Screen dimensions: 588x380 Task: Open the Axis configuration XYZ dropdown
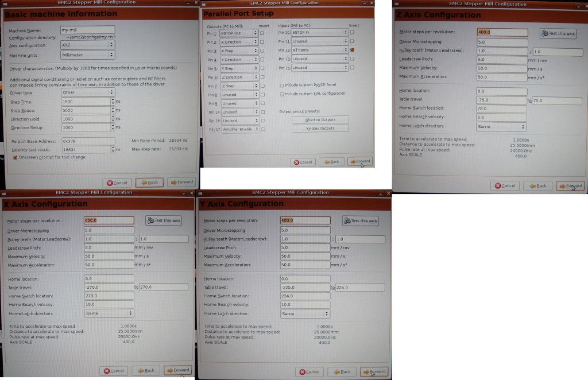click(87, 44)
